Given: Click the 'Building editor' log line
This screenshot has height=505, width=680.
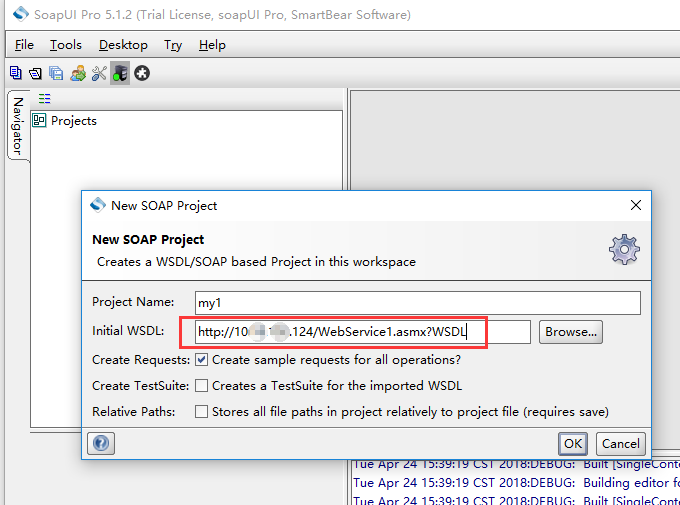Looking at the screenshot, I should click(516, 482).
